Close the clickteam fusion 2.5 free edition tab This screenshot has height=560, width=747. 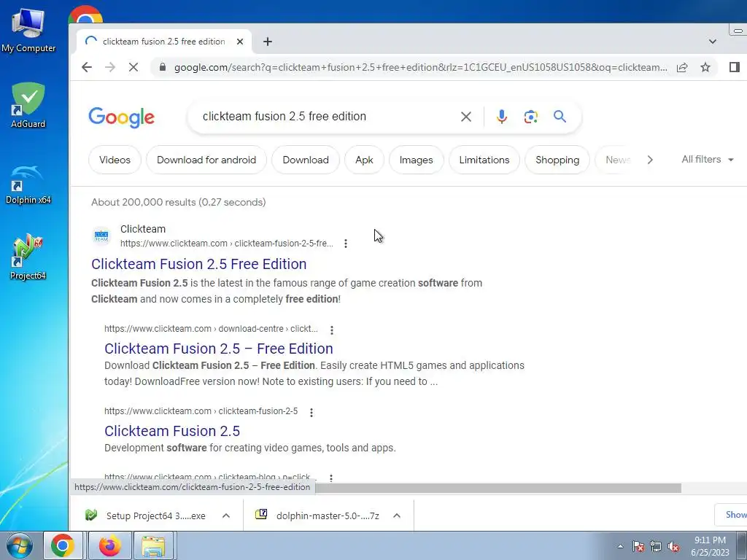(x=240, y=42)
